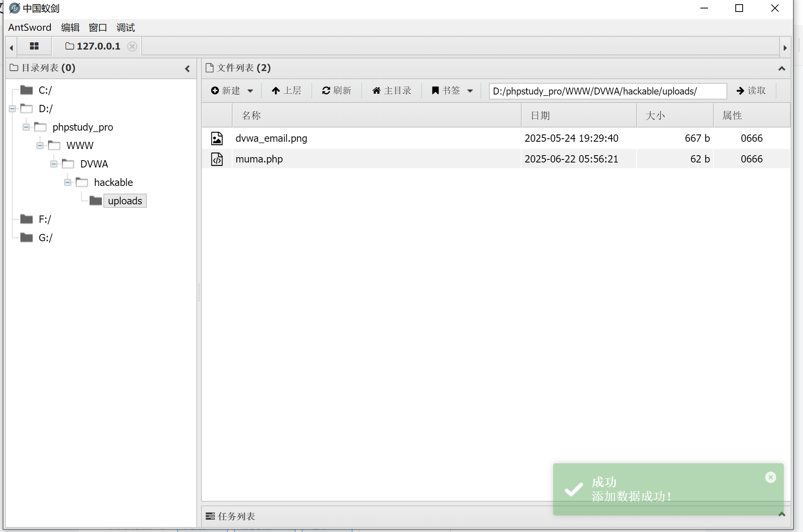The height and width of the screenshot is (532, 803).
Task: Collapse the hackable folder tree node
Action: click(x=68, y=182)
